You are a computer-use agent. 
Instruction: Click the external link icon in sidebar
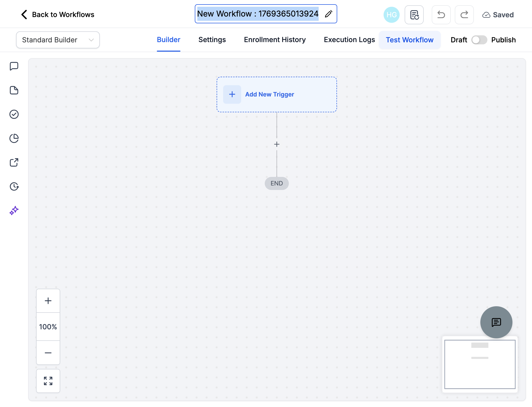click(x=14, y=162)
